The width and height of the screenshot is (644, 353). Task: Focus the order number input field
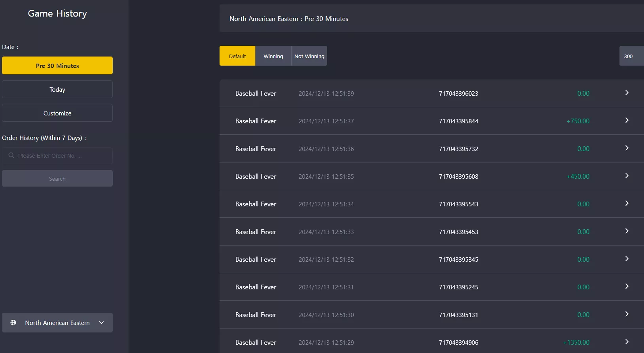[57, 156]
